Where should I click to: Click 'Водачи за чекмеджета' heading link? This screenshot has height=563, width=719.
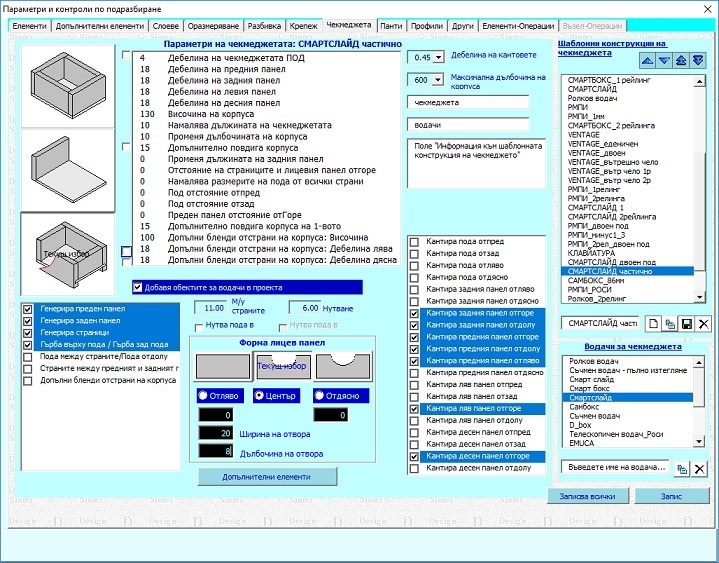[x=633, y=347]
